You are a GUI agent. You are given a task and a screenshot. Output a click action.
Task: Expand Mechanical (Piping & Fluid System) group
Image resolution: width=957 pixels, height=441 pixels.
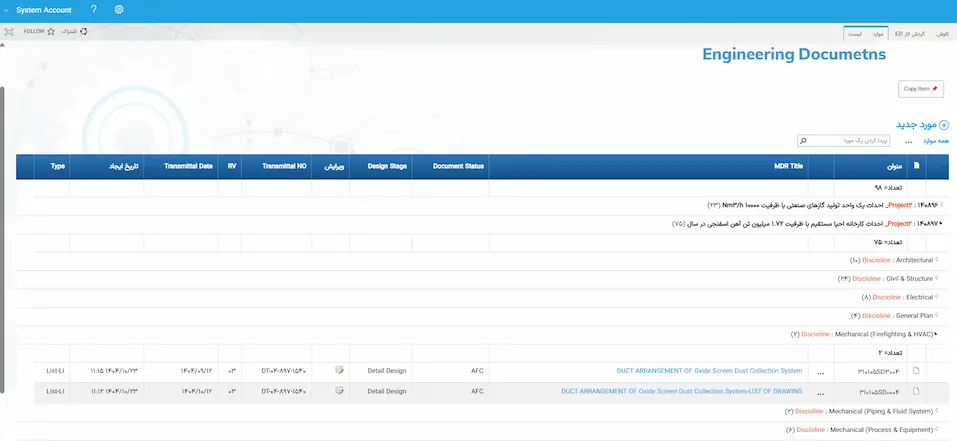click(936, 411)
